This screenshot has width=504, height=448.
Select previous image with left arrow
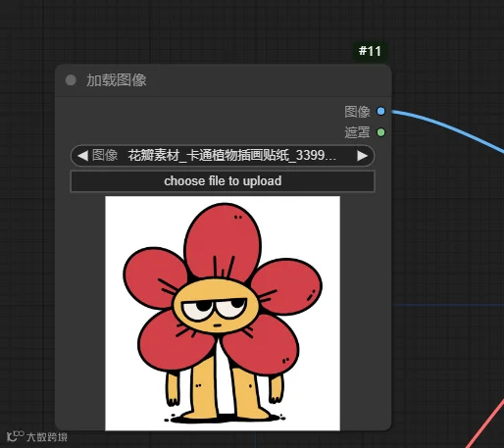(x=82, y=156)
